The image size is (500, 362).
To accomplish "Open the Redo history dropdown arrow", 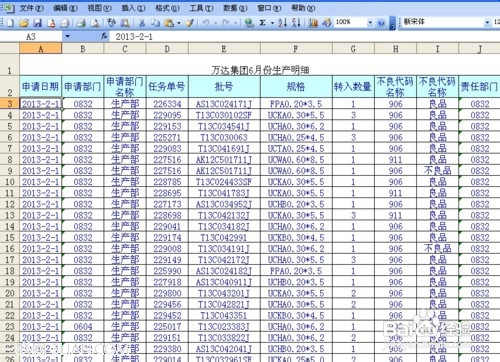I will pos(236,23).
